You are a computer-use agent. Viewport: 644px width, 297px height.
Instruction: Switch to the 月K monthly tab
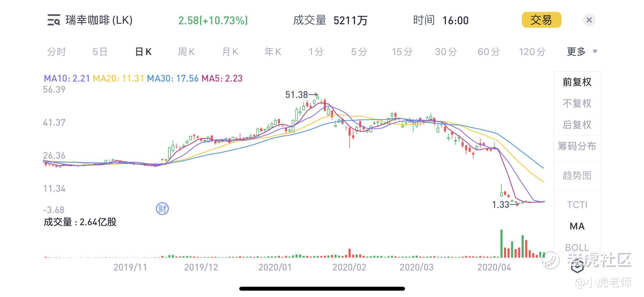pos(230,52)
